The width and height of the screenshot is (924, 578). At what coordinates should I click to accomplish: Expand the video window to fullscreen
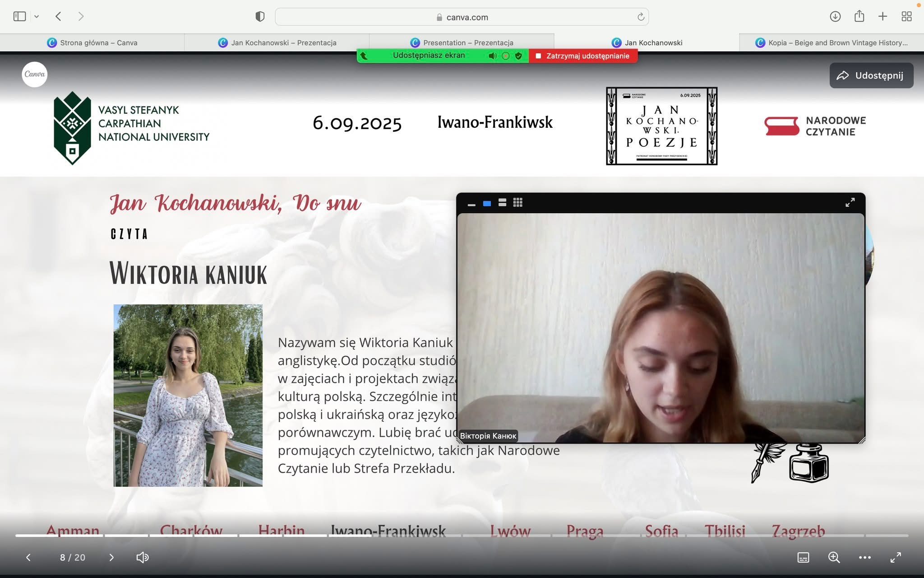point(850,202)
